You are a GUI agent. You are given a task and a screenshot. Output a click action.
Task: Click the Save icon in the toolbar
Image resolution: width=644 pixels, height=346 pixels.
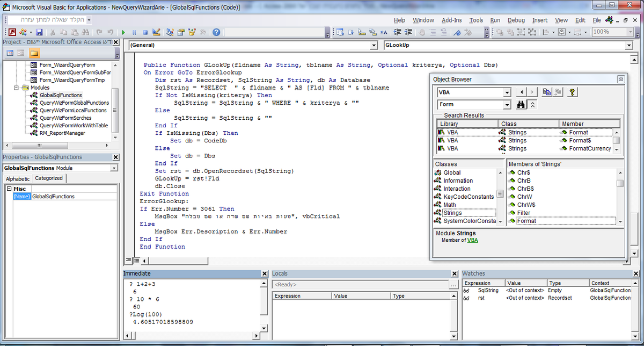point(39,32)
